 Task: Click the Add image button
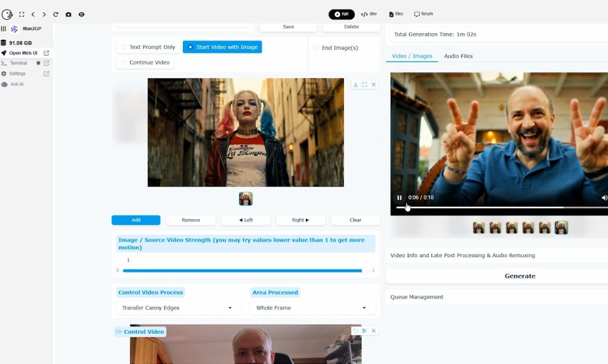click(135, 220)
